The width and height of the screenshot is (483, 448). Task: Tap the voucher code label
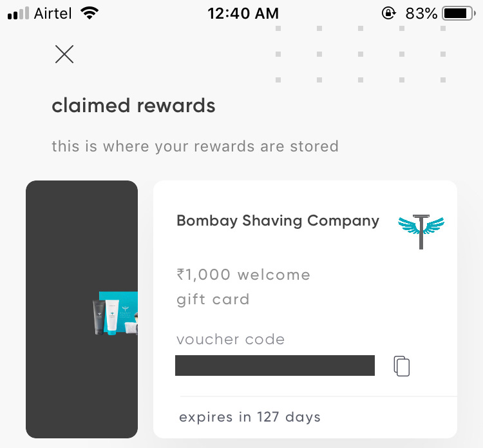[231, 340]
